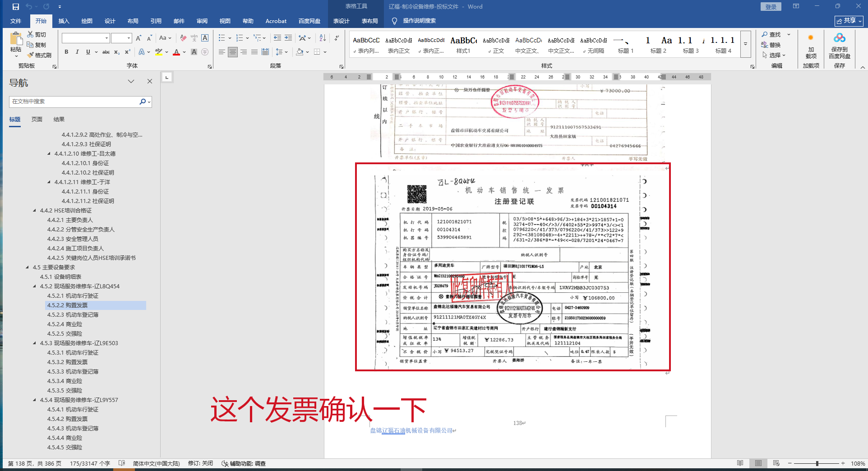Adjust the zoom slider in the status bar
Screen dimensions: 868x471
click(817, 463)
